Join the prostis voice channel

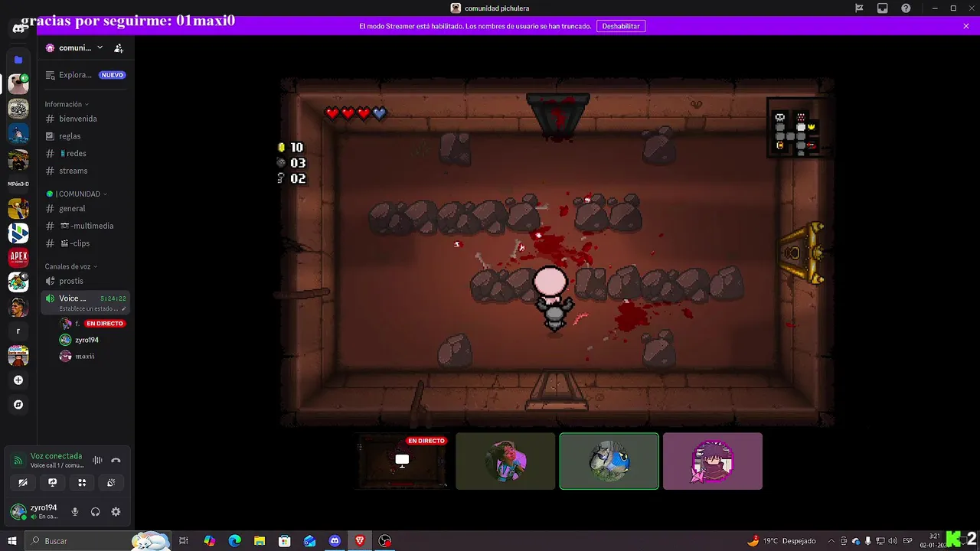[x=84, y=281]
